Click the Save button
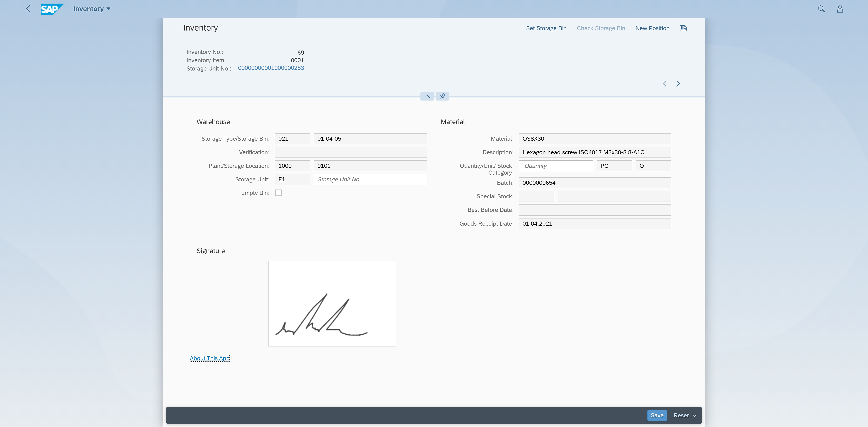Viewport: 868px width, 427px height. coord(657,415)
